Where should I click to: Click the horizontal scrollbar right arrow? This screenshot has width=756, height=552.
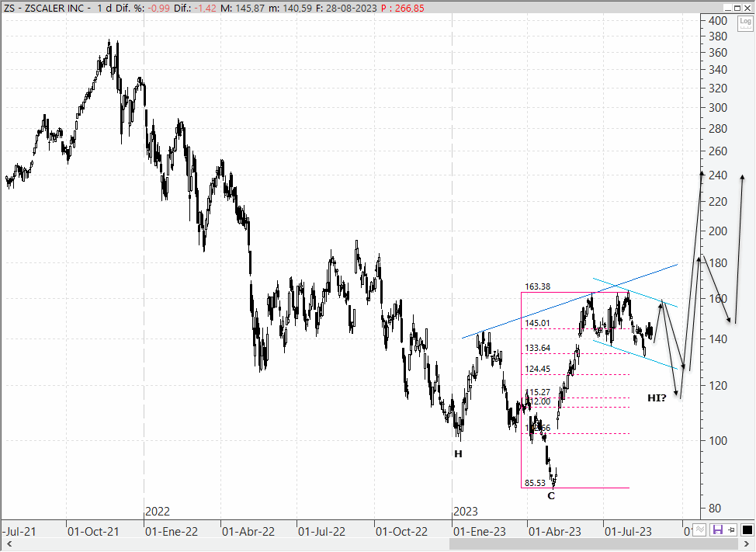pyautogui.click(x=747, y=544)
